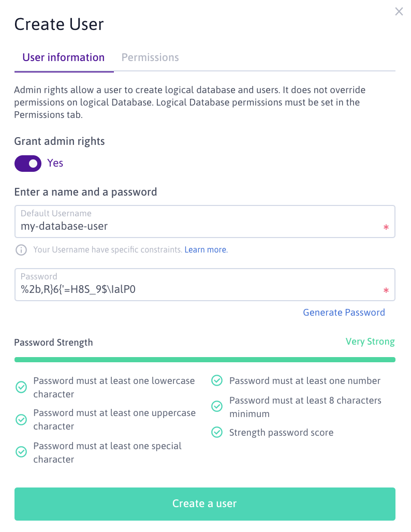
Task: Click the Strength password score check icon
Action: [x=217, y=432]
